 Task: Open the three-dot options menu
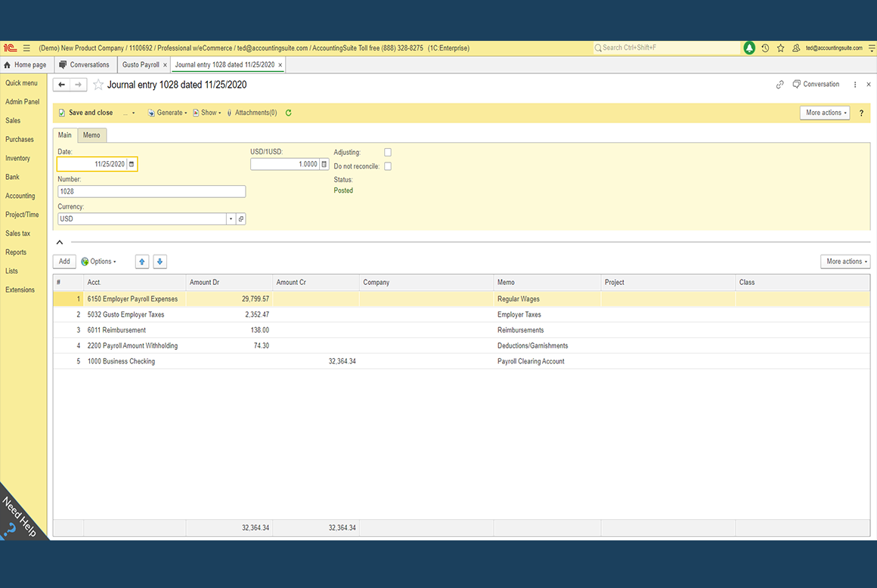854,85
